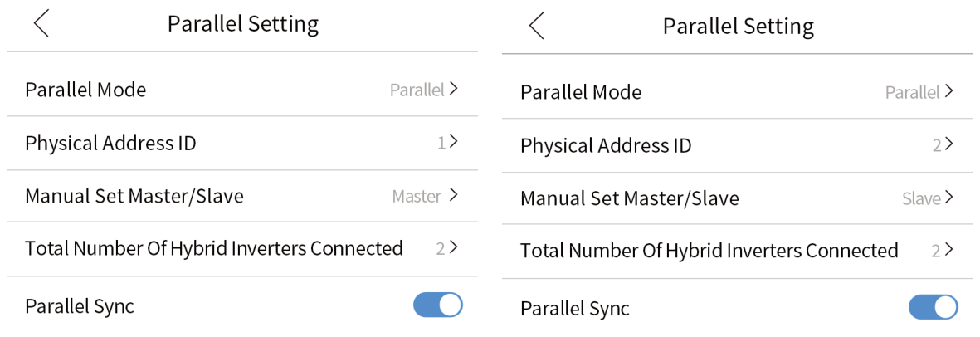980x337 pixels.
Task: Expand the Slave selection chevron
Action: (948, 198)
